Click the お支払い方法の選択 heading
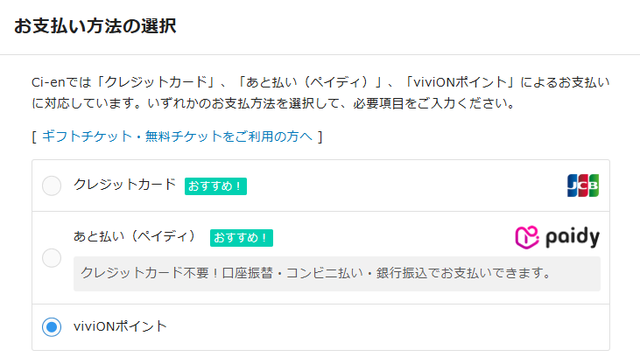 coord(95,26)
